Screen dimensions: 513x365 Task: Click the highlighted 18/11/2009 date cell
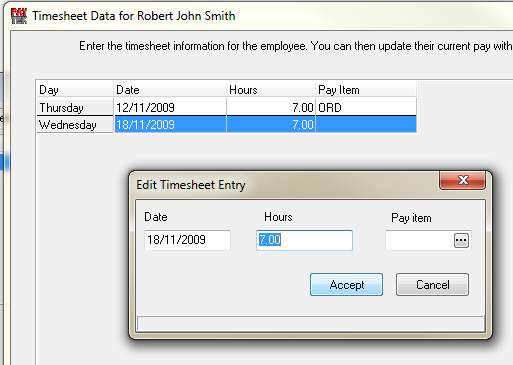point(170,125)
